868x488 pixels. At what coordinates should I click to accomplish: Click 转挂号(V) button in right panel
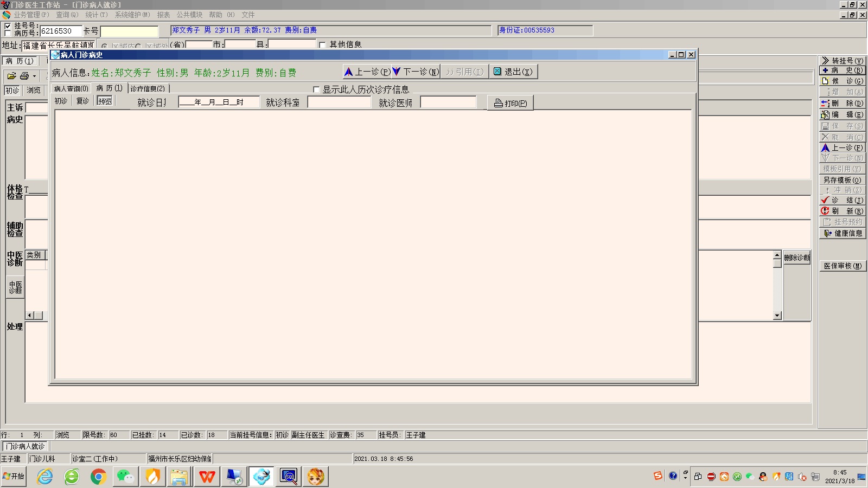[842, 61]
